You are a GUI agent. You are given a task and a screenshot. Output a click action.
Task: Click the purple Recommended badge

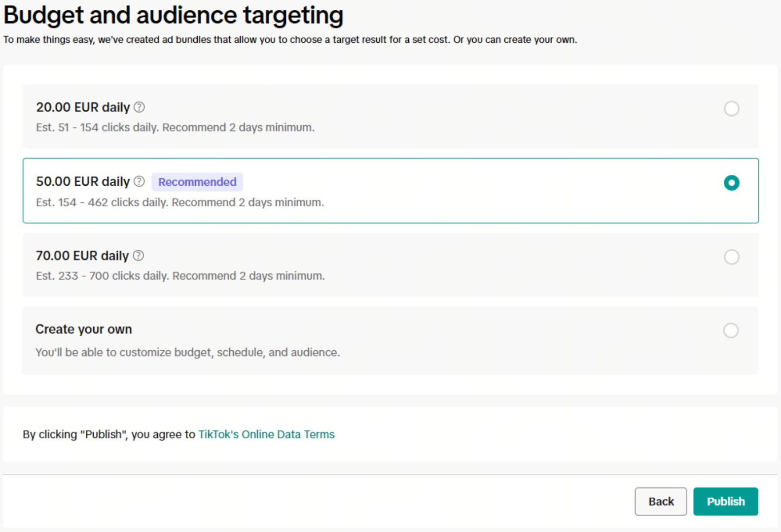tap(197, 182)
